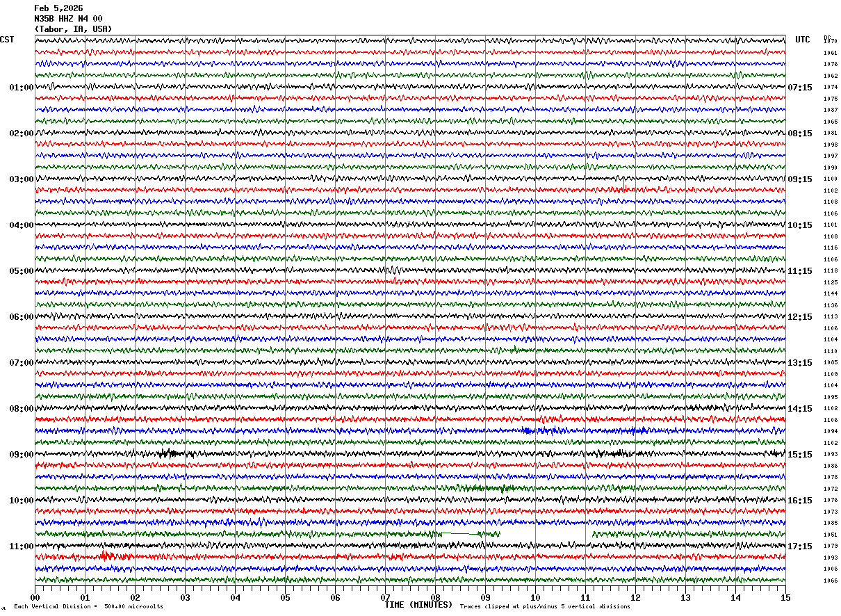Screen dimensions: 841x616
Task: Click the "11:15" UTC row label
Action: point(800,271)
